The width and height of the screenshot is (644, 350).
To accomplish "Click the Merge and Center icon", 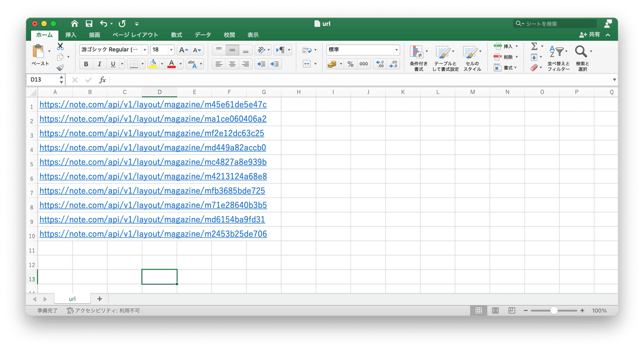I will [x=306, y=64].
